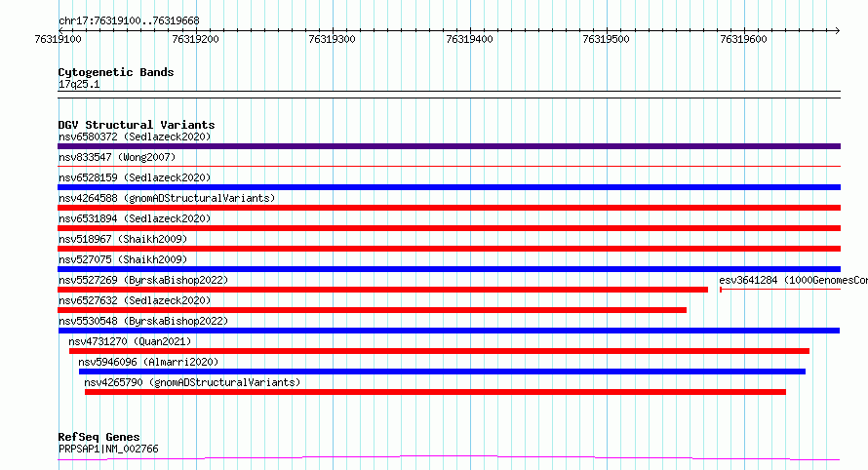Click the magenta PRPSAP1 gene line
The width and height of the screenshot is (868, 470).
pyautogui.click(x=449, y=458)
